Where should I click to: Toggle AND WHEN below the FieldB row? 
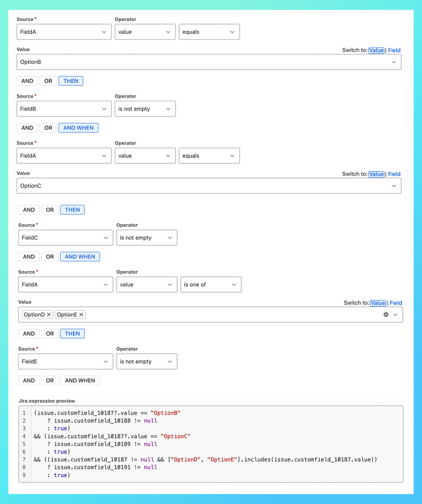(78, 128)
